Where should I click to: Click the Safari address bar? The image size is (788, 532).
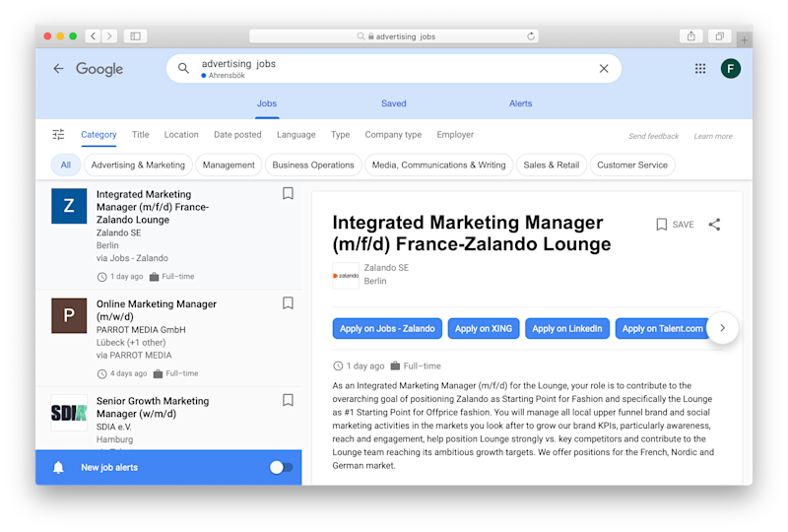(x=394, y=36)
